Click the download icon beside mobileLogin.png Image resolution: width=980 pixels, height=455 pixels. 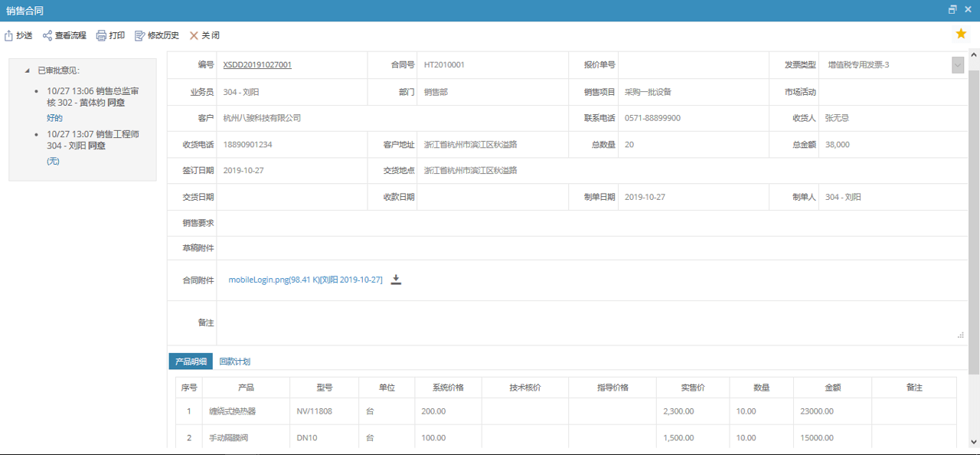point(397,280)
